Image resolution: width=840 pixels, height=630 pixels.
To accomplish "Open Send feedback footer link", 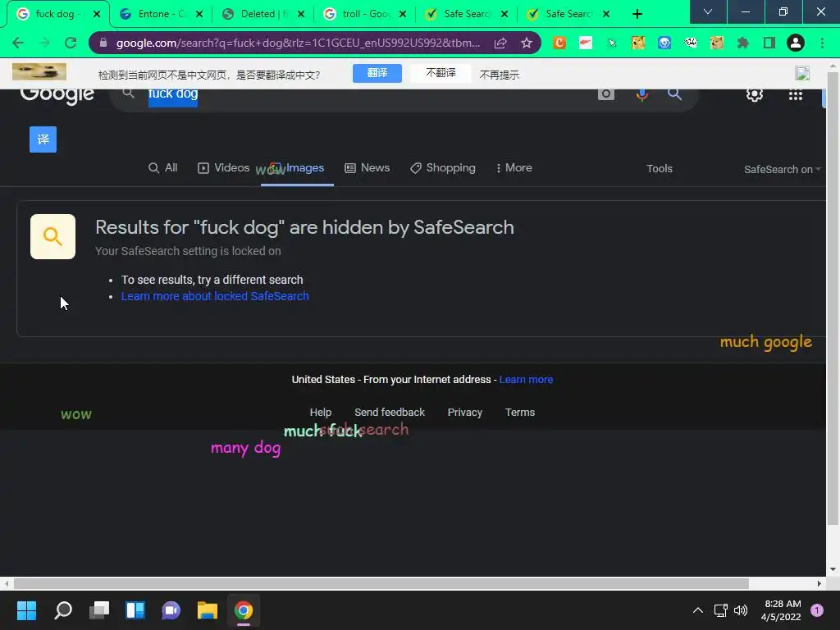I will [390, 413].
